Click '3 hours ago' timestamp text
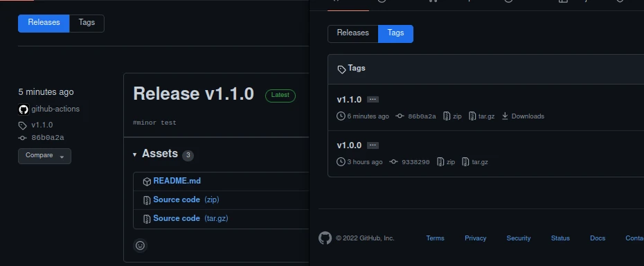Image resolution: width=644 pixels, height=266 pixels. [365, 162]
